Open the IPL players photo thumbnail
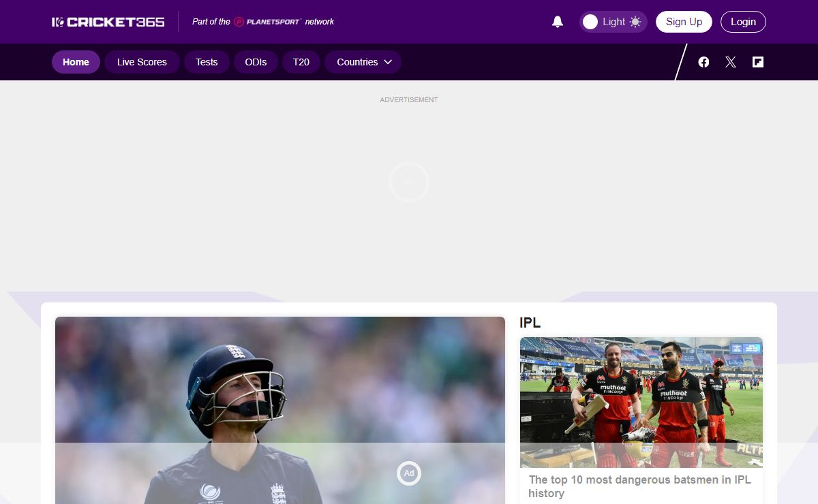 click(641, 403)
